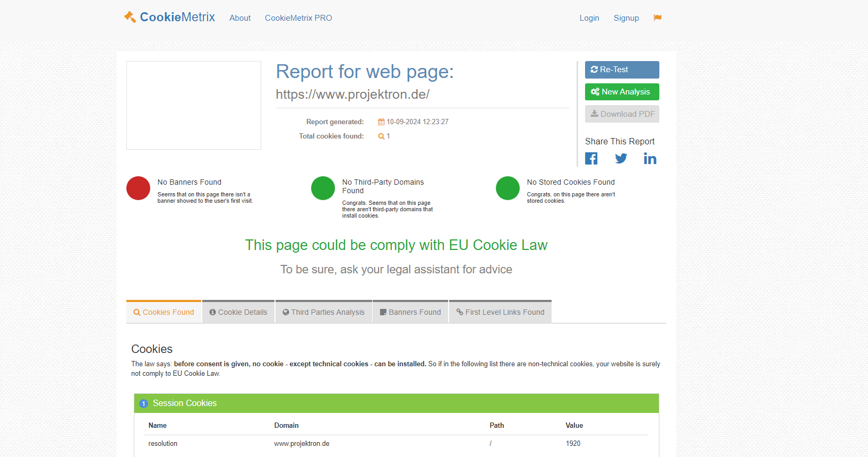This screenshot has width=868, height=457.
Task: Switch to the Cookie Details tab
Action: [x=238, y=312]
